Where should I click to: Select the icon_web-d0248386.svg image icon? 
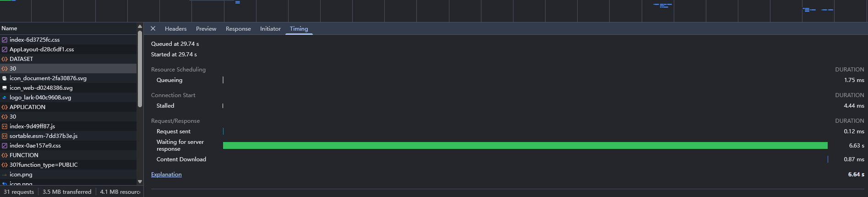coord(5,88)
